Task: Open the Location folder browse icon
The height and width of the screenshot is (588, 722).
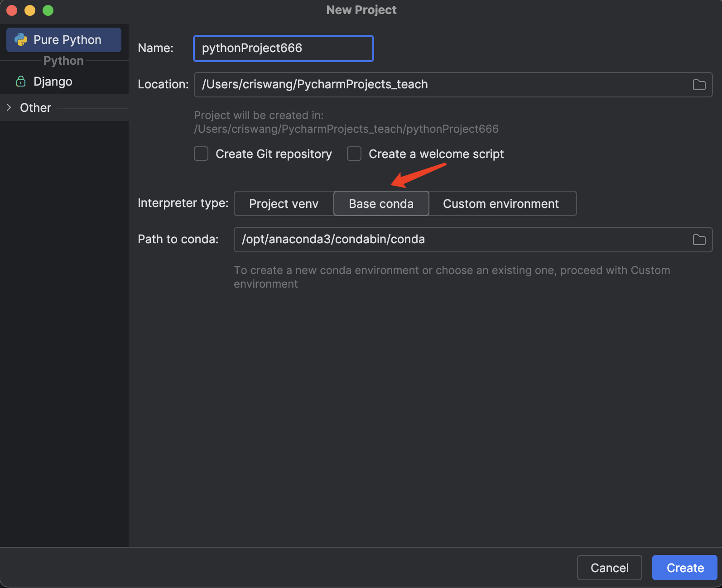Action: [x=699, y=85]
